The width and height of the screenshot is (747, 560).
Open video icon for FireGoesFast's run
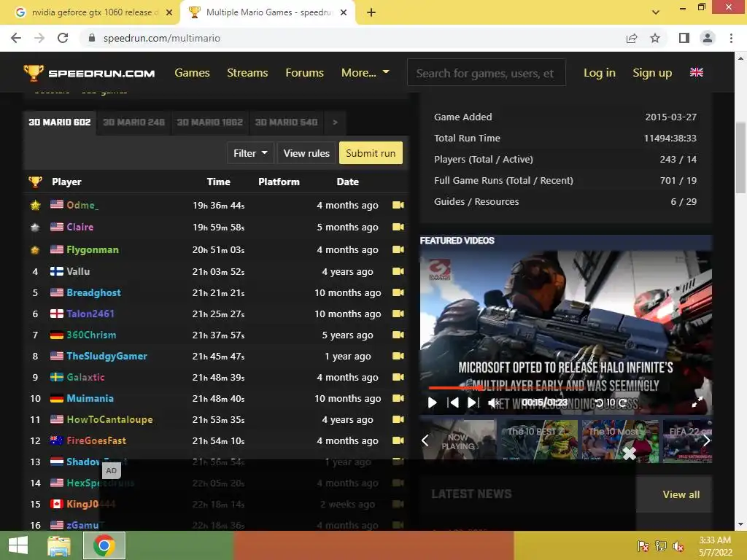[398, 440]
